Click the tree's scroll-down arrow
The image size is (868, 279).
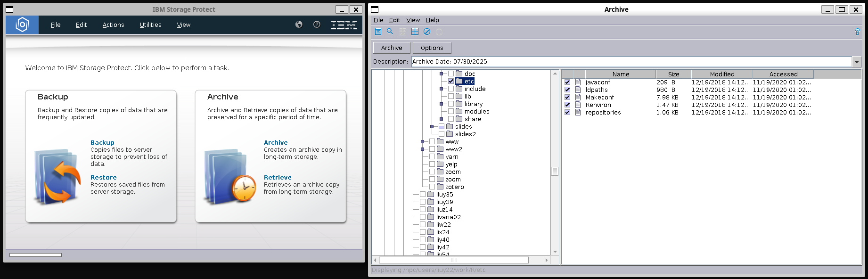coord(555,252)
